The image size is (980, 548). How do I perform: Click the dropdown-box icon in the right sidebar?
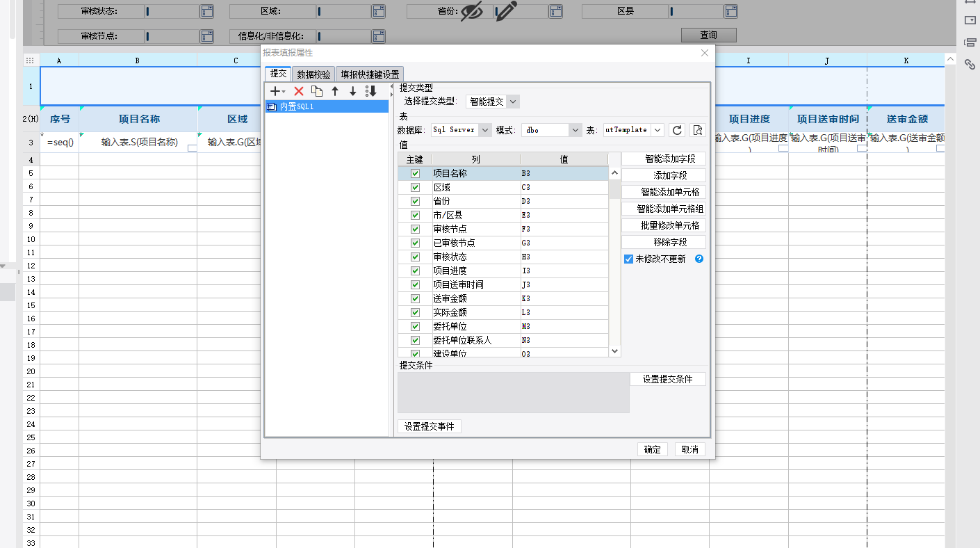point(970,20)
